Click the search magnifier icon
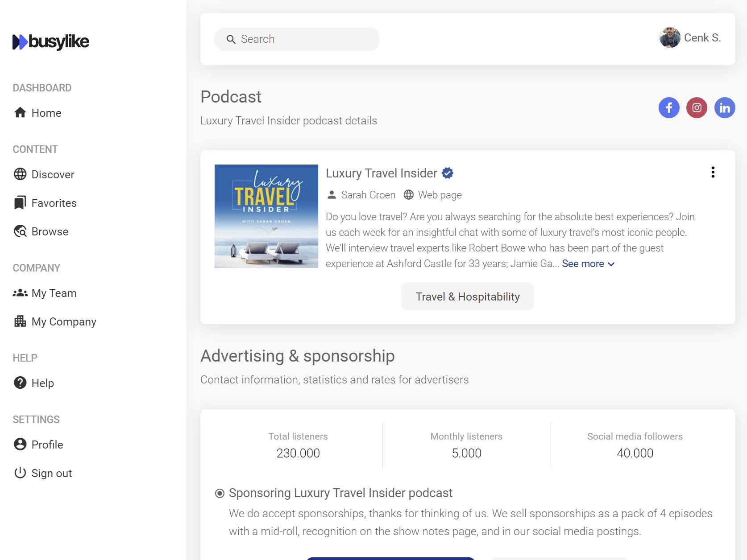Viewport: 747px width, 560px height. coord(231,39)
